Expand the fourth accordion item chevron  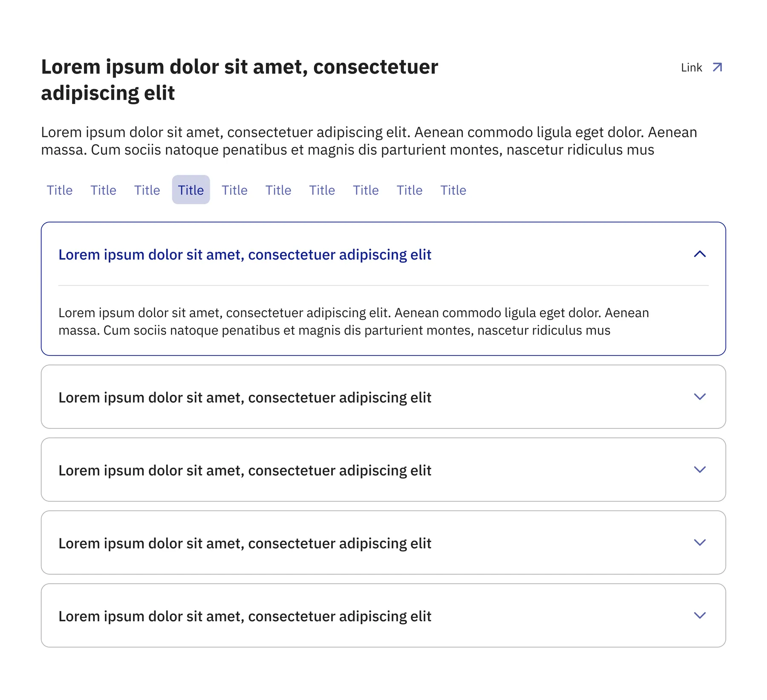[700, 542]
